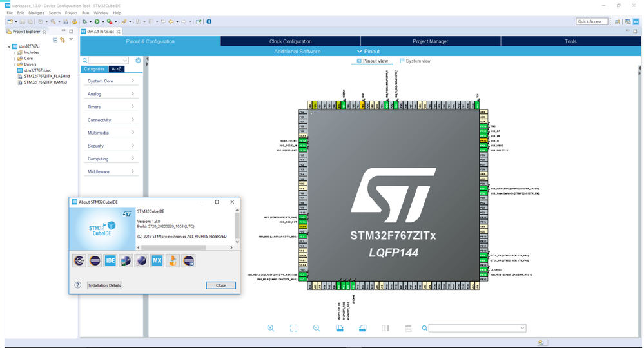Expand the Drivers folder

(14, 64)
